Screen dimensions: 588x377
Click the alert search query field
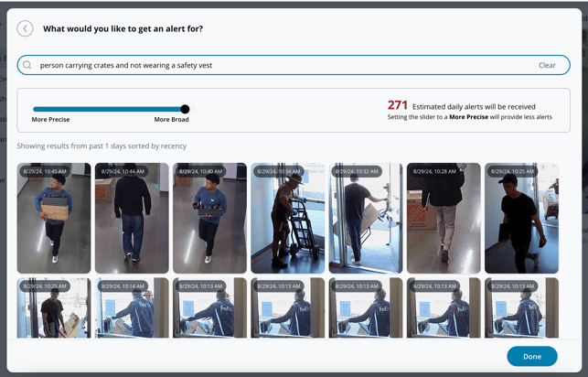[274, 66]
